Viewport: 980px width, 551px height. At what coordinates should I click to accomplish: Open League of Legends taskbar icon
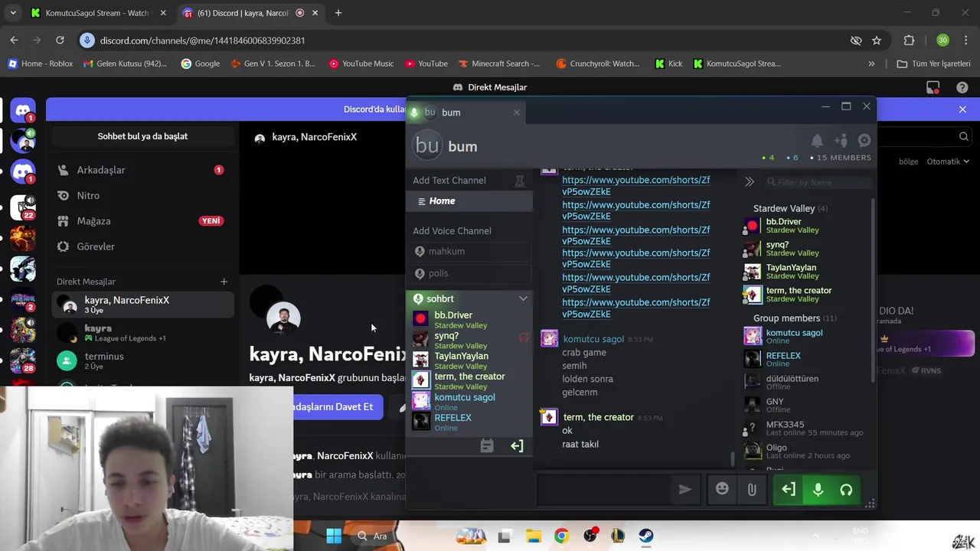tap(618, 536)
